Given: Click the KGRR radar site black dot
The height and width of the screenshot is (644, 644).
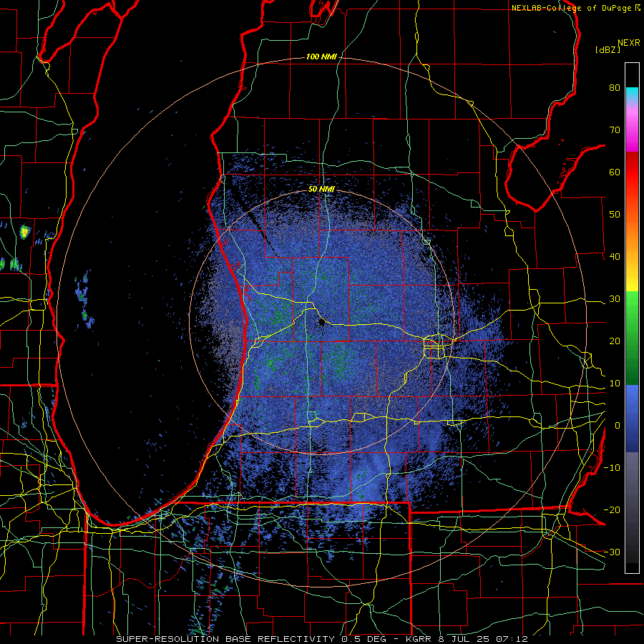Looking at the screenshot, I should 322,323.
